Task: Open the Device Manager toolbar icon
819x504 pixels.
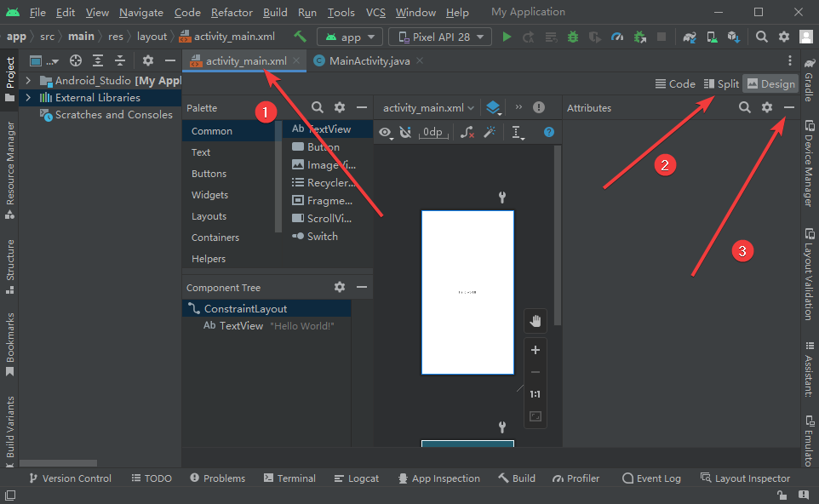Action: (x=712, y=37)
